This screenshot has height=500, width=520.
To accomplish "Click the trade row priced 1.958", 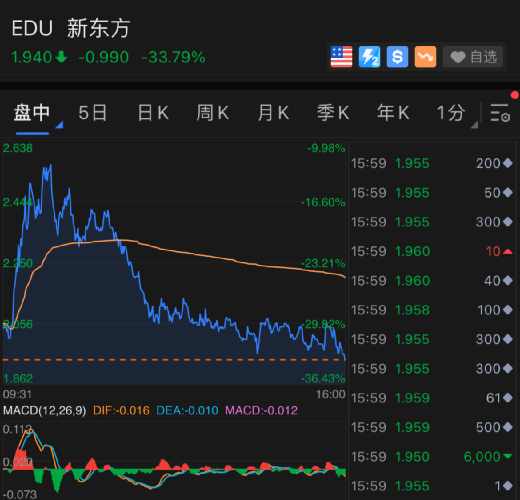I will (432, 310).
